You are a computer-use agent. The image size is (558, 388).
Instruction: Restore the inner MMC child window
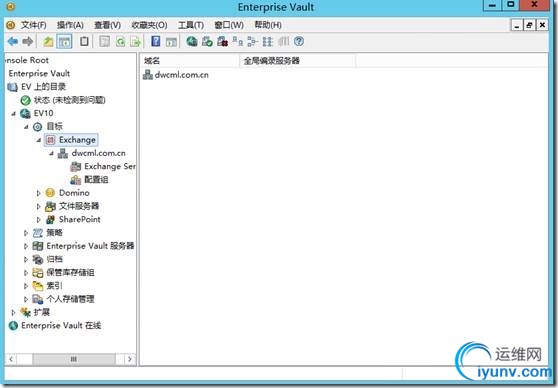[x=529, y=25]
